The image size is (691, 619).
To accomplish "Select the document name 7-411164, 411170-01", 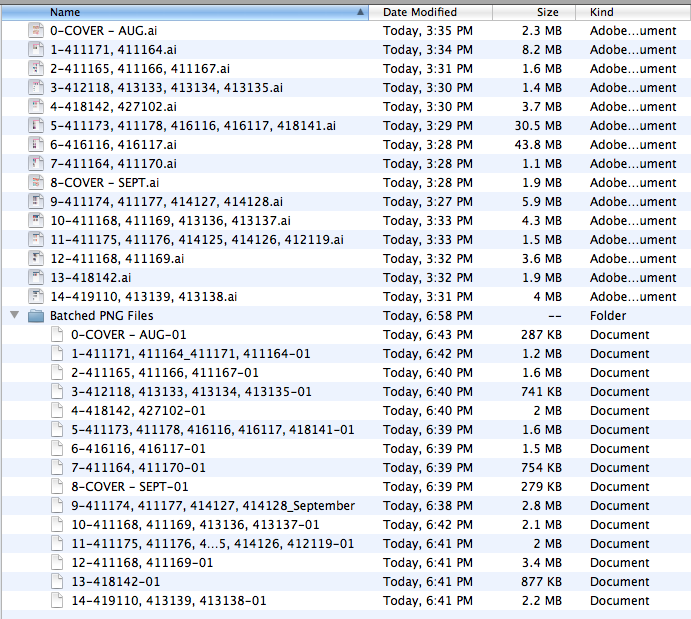I will click(x=138, y=467).
